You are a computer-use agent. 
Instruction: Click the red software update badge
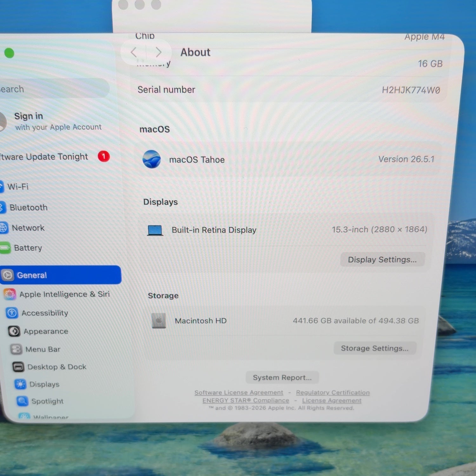(x=104, y=156)
